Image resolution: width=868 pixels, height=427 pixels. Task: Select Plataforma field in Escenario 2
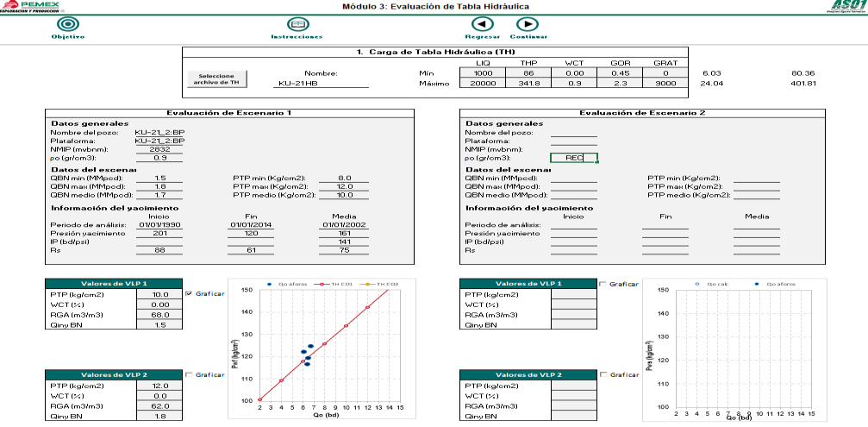[574, 141]
